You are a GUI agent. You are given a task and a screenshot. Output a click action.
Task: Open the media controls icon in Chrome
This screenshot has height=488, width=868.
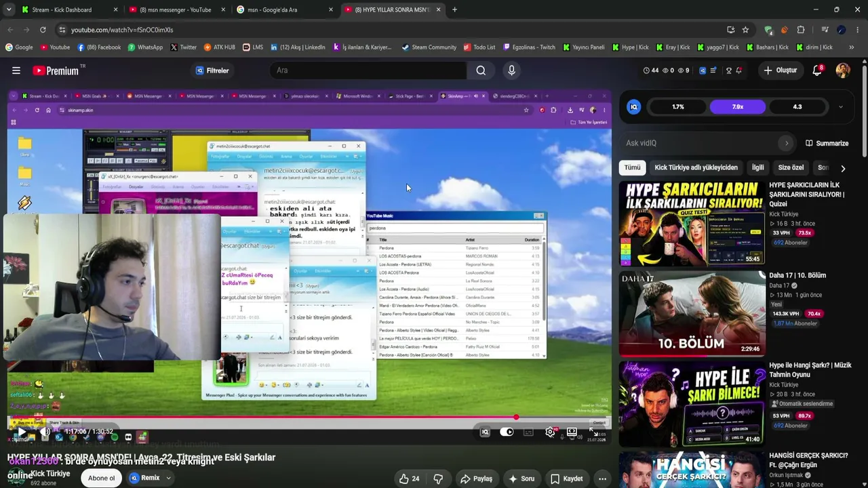pos(825,30)
